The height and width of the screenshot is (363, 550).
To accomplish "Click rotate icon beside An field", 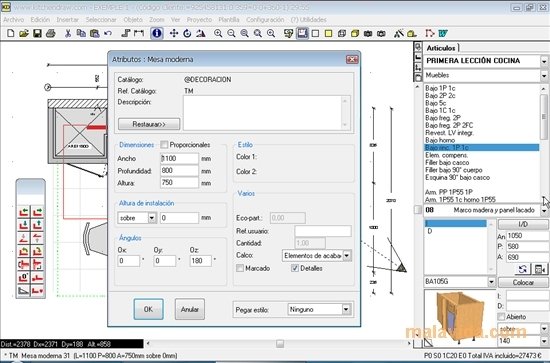I will (522, 269).
